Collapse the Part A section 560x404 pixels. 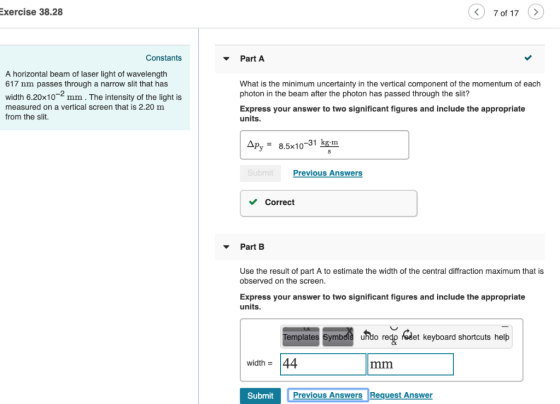(x=226, y=59)
